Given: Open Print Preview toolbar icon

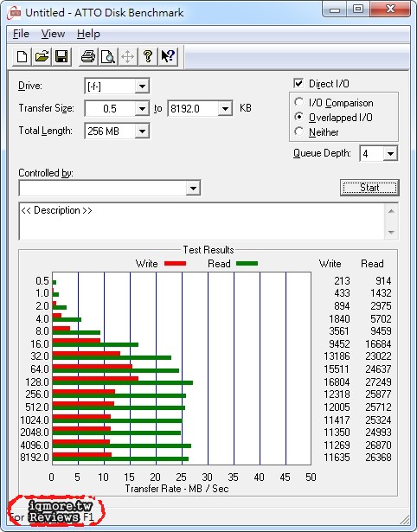Looking at the screenshot, I should pos(108,56).
